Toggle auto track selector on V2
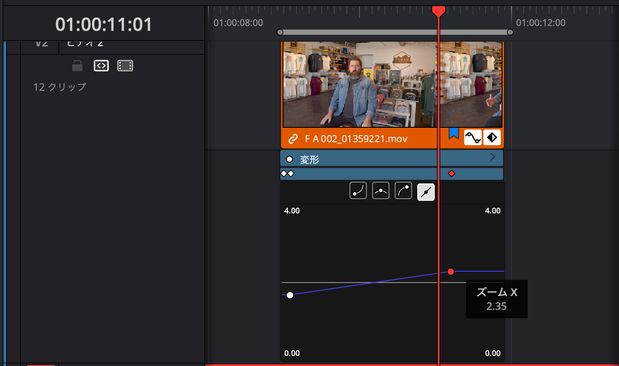Image resolution: width=619 pixels, height=366 pixels. tap(101, 66)
